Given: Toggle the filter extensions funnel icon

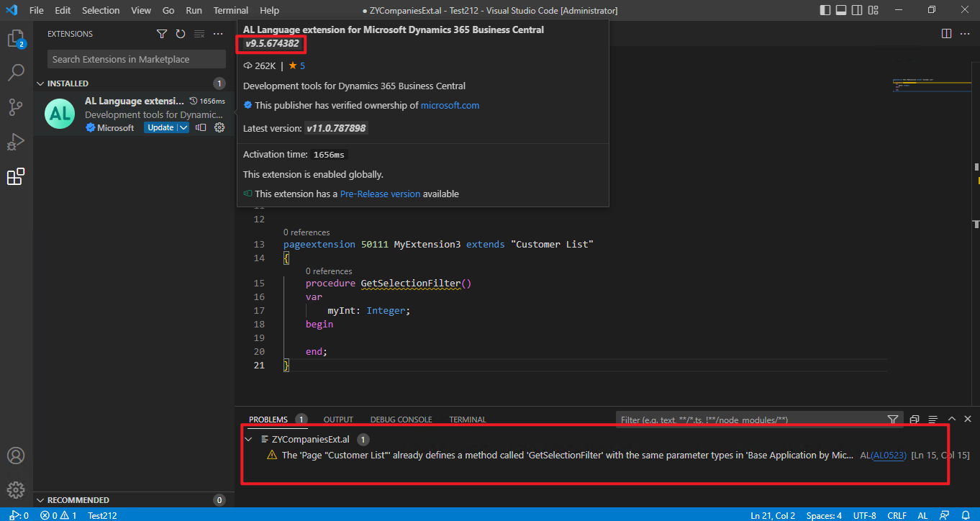Looking at the screenshot, I should 161,33.
